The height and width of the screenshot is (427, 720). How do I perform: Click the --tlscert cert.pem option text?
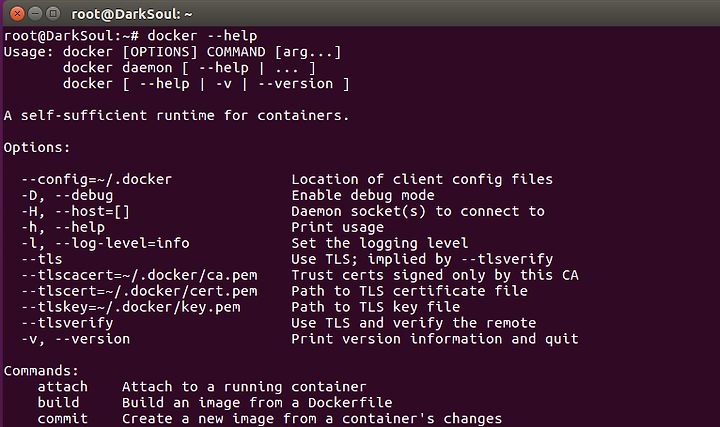pyautogui.click(x=139, y=291)
